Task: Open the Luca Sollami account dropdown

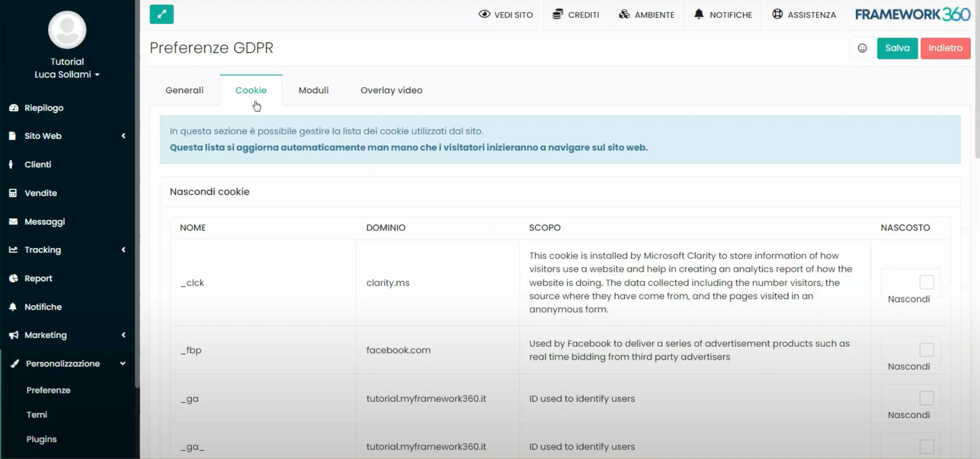Action: [x=67, y=74]
